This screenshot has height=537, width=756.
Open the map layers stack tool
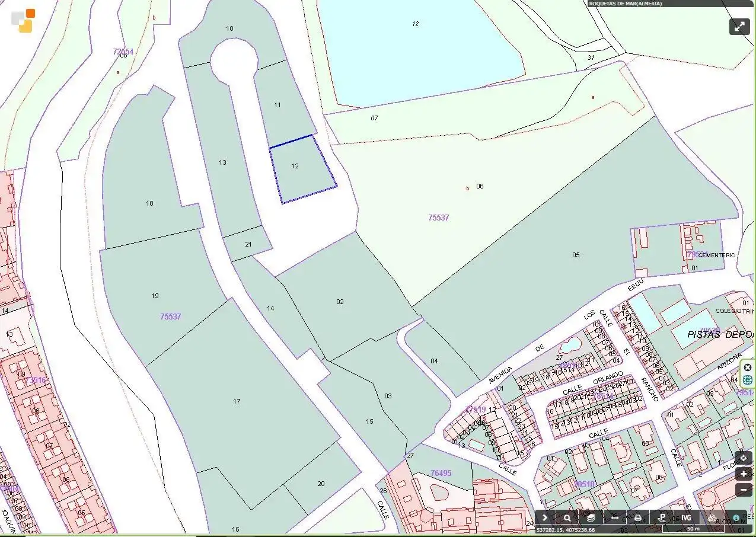click(591, 517)
